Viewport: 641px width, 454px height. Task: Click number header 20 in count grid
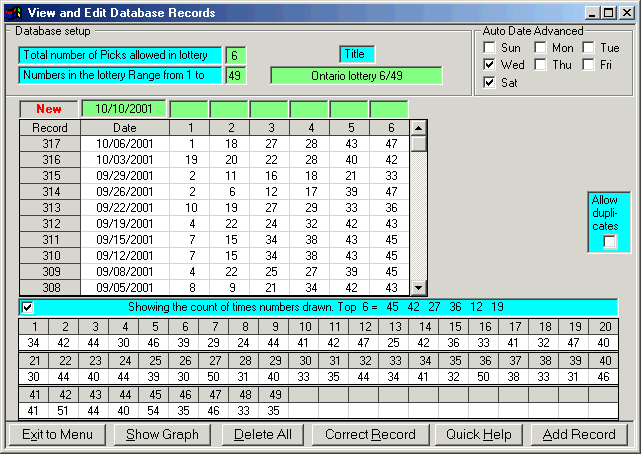pyautogui.click(x=604, y=327)
